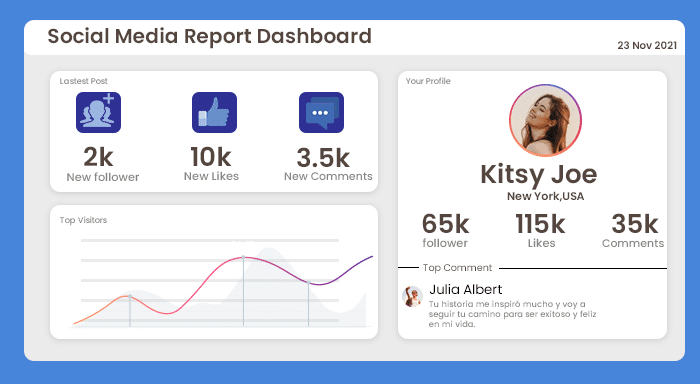
Task: Click the Julia Albert commenter name
Action: (466, 290)
